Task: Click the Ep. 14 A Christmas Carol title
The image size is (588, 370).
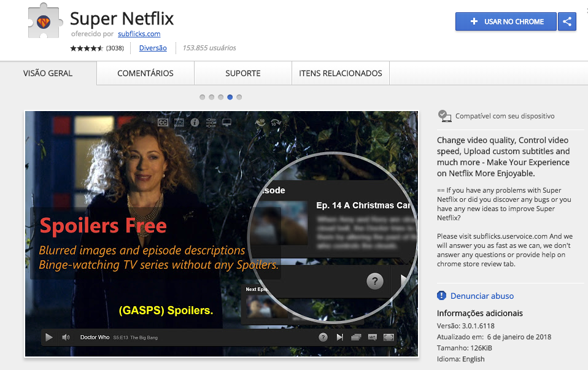Action: click(x=363, y=206)
